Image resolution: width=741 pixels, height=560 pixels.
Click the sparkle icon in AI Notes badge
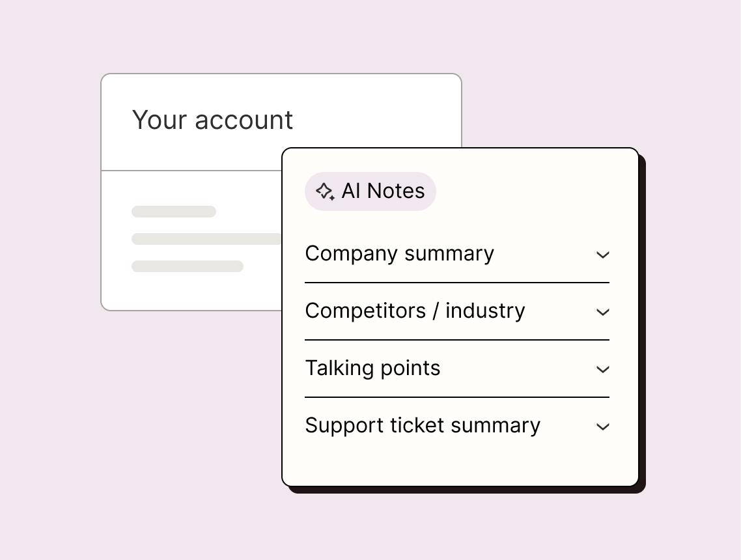pyautogui.click(x=324, y=191)
